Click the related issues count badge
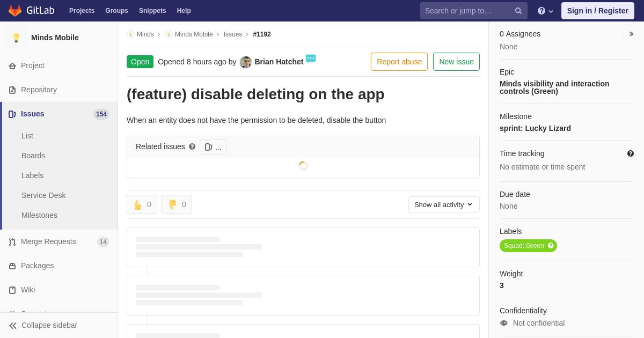The width and height of the screenshot is (644, 338). 213,147
